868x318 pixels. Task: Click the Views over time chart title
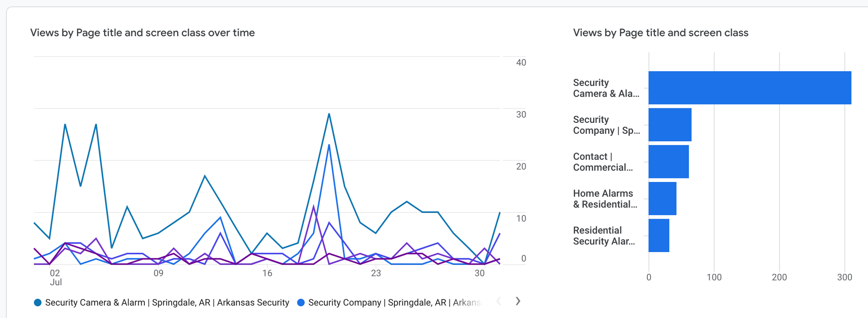pos(142,33)
